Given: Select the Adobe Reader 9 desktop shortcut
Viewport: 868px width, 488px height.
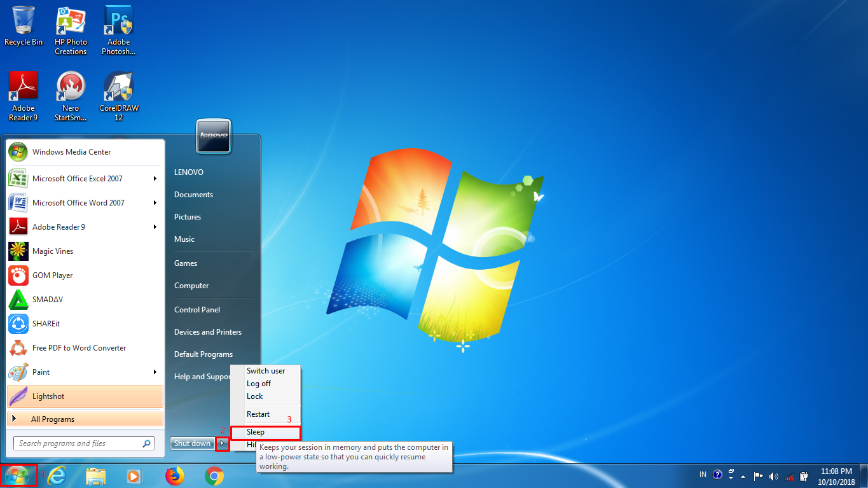Looking at the screenshot, I should click(24, 96).
